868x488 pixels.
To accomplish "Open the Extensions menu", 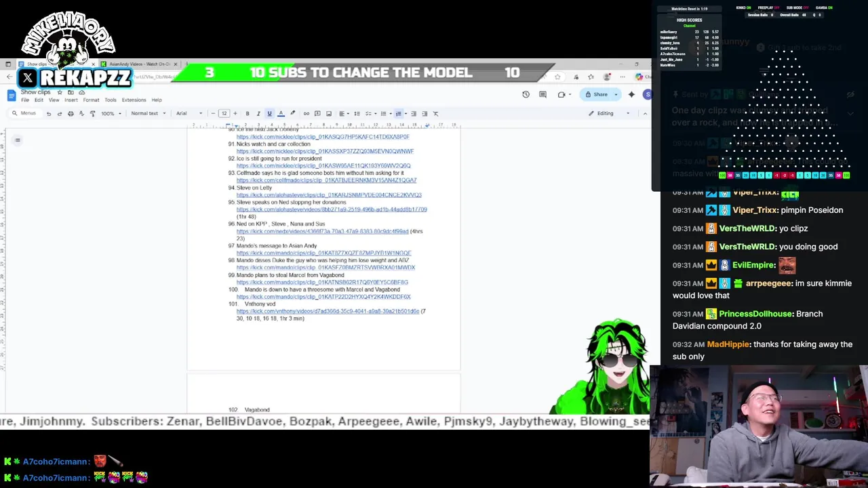I will click(x=134, y=100).
